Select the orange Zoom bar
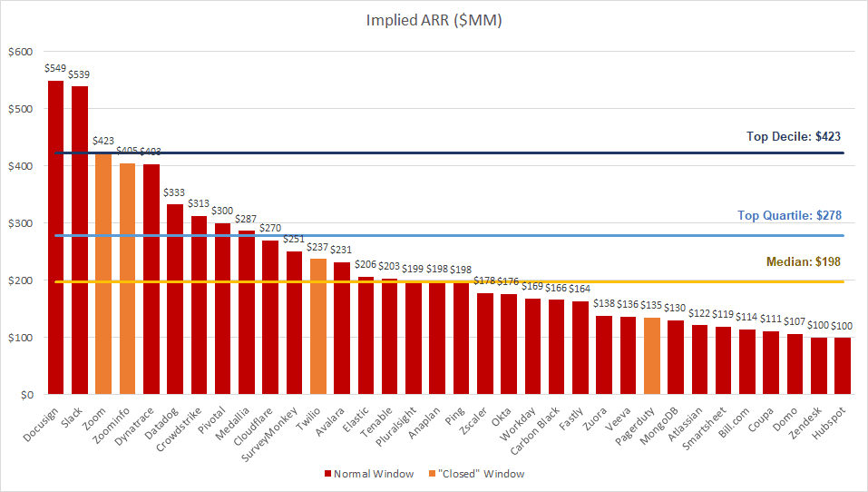 coord(103,274)
